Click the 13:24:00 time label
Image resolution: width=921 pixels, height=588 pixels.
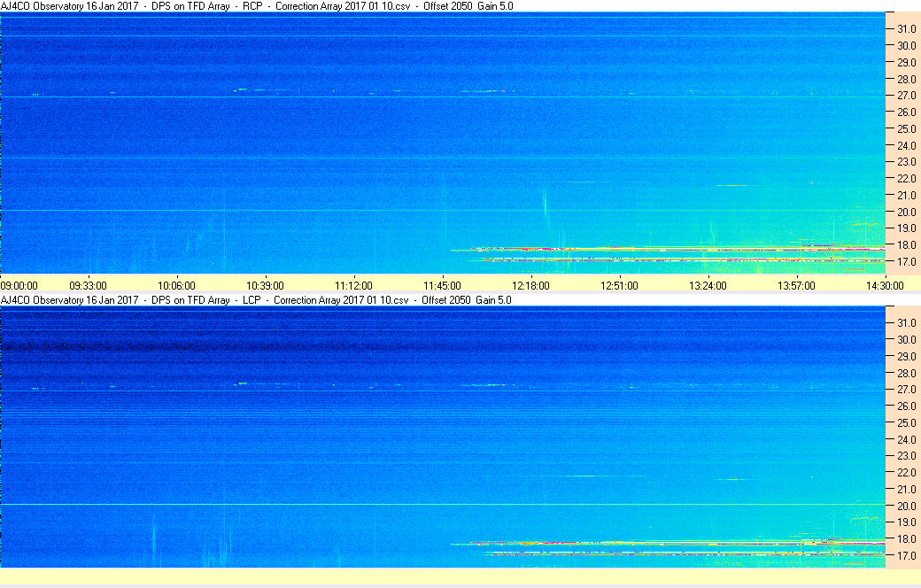tap(708, 285)
